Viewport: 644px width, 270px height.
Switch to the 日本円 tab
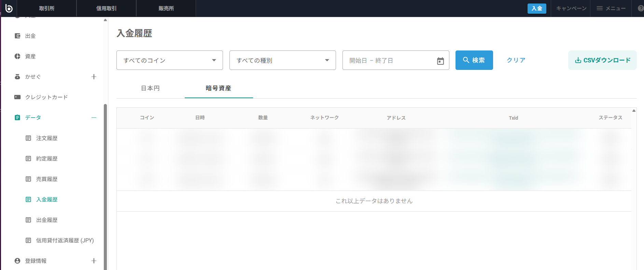[151, 88]
